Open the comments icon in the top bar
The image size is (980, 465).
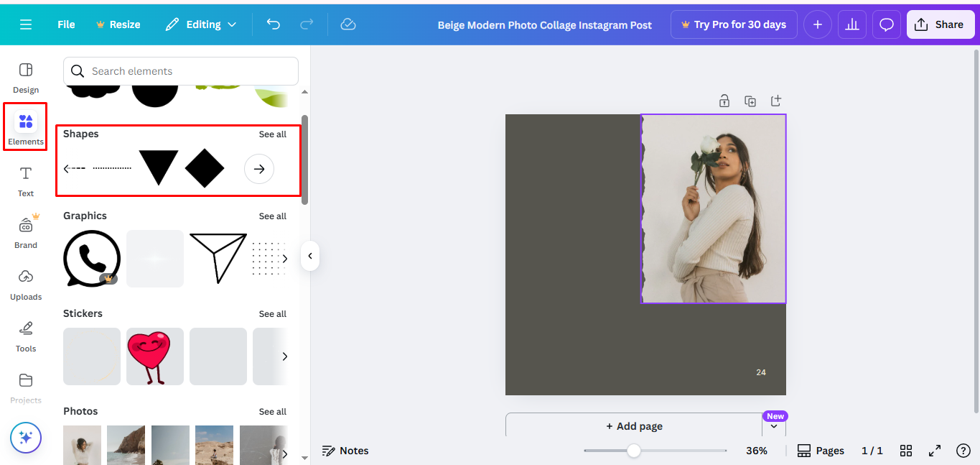point(886,24)
